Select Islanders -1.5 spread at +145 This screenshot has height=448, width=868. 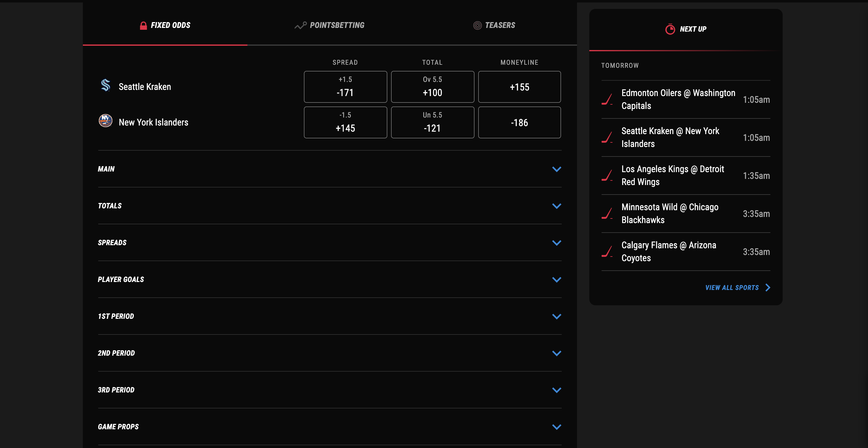pos(345,123)
